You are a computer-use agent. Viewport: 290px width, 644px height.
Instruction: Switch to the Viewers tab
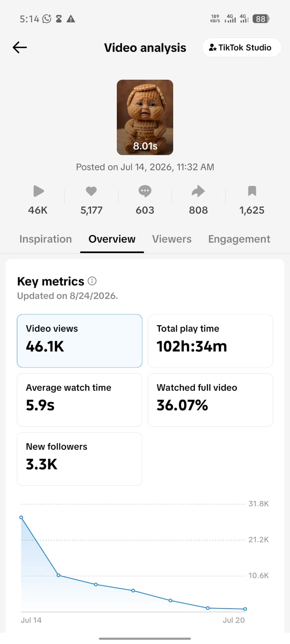[172, 239]
